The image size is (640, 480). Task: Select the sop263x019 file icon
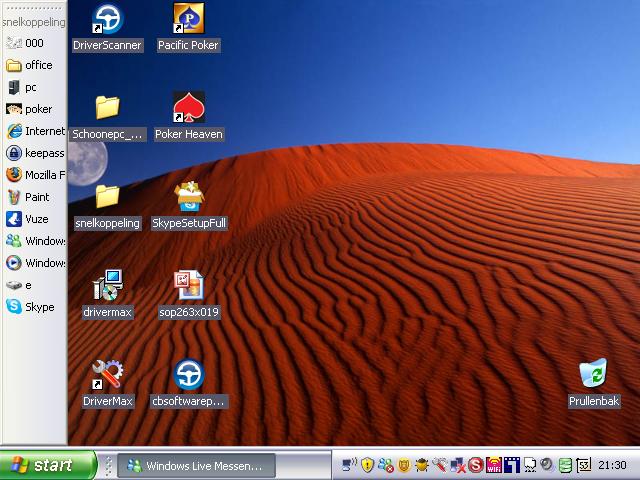tap(189, 295)
